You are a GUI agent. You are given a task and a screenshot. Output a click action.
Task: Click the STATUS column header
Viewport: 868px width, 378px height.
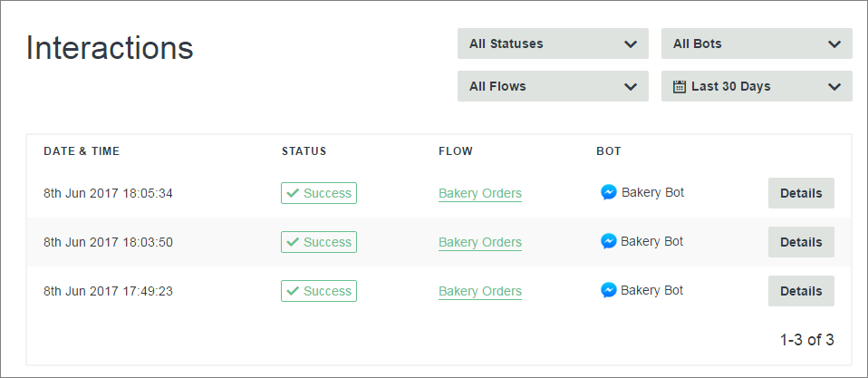pos(304,151)
